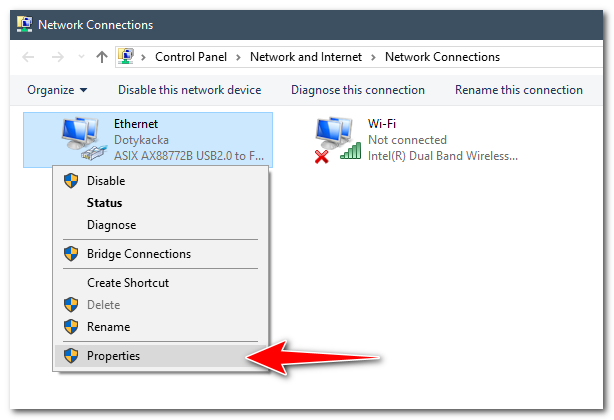This screenshot has width=614, height=420.
Task: Click Network Connections breadcrumb in address bar
Action: point(442,57)
